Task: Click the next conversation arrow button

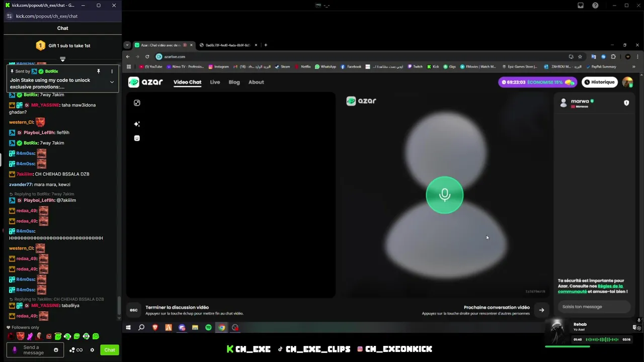Action: coord(541,310)
